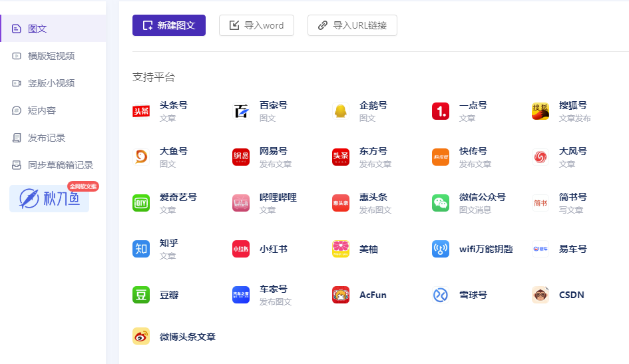Click the 微信公众号 platform name
The height and width of the screenshot is (364, 629).
(x=482, y=197)
